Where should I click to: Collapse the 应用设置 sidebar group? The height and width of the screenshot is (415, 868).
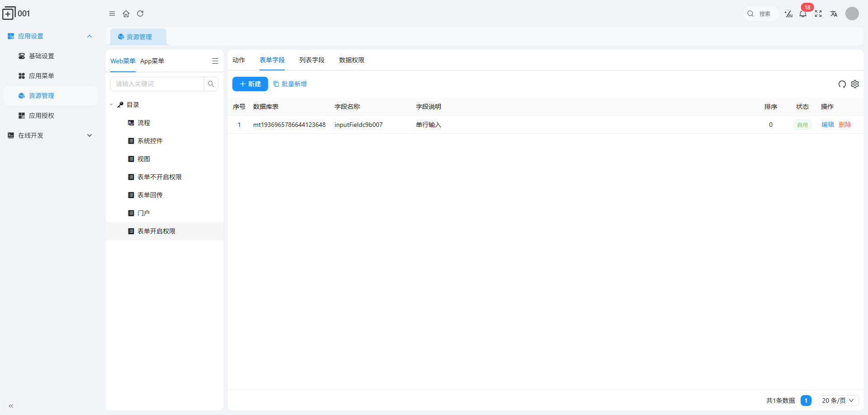(90, 36)
